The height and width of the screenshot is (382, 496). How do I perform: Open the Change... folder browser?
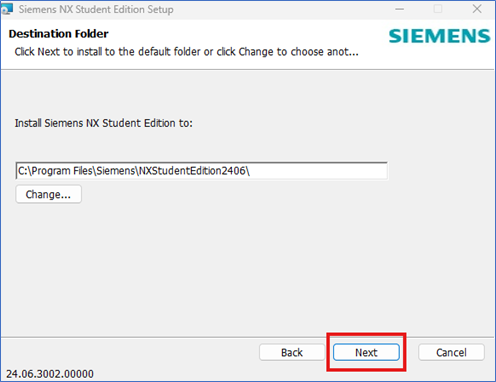(48, 194)
